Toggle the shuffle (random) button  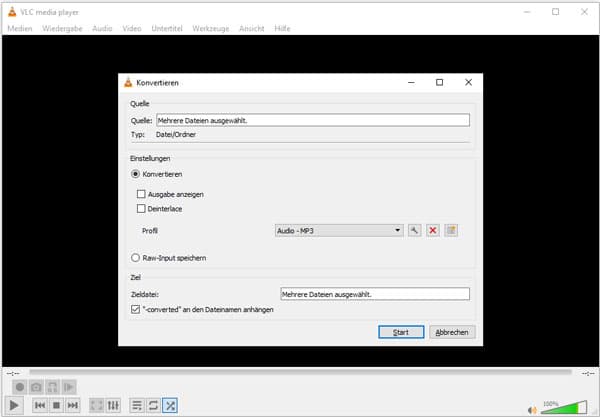tap(171, 405)
